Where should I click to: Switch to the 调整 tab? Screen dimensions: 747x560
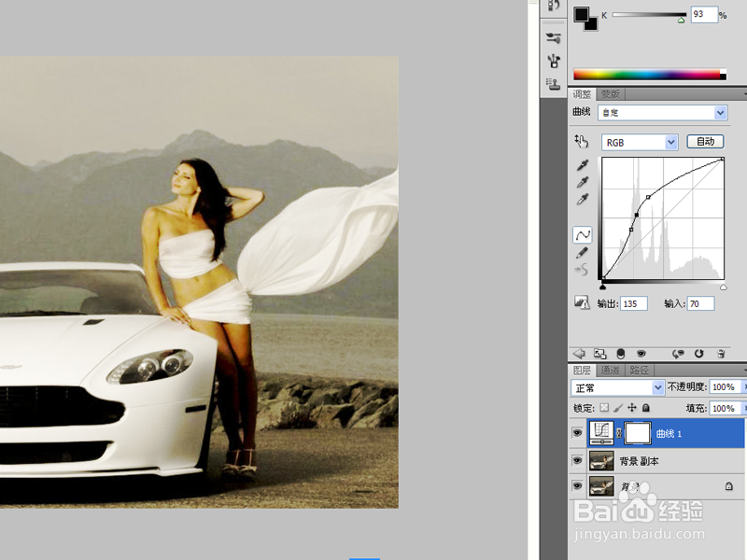click(x=582, y=94)
